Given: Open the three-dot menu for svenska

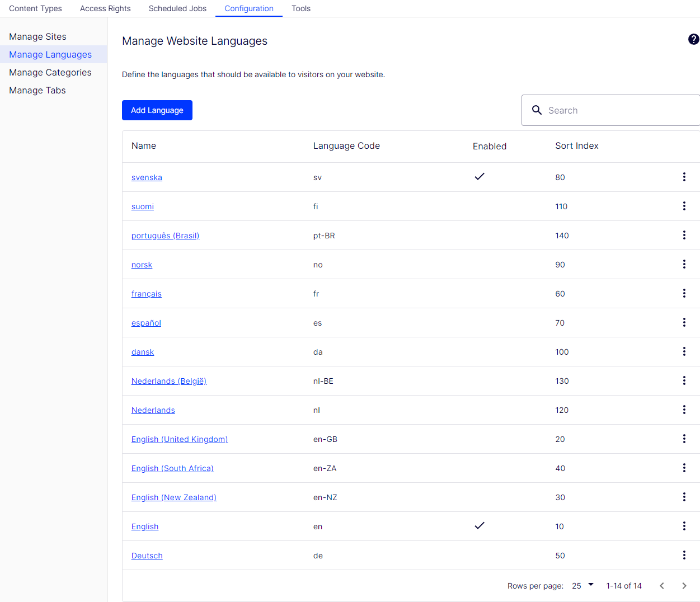Looking at the screenshot, I should pos(684,177).
